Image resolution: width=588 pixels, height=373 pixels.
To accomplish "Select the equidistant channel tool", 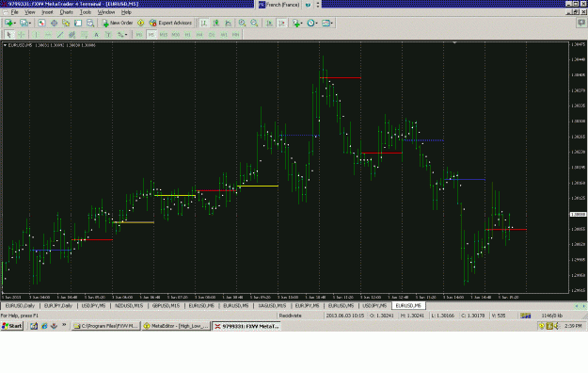I will tap(72, 35).
